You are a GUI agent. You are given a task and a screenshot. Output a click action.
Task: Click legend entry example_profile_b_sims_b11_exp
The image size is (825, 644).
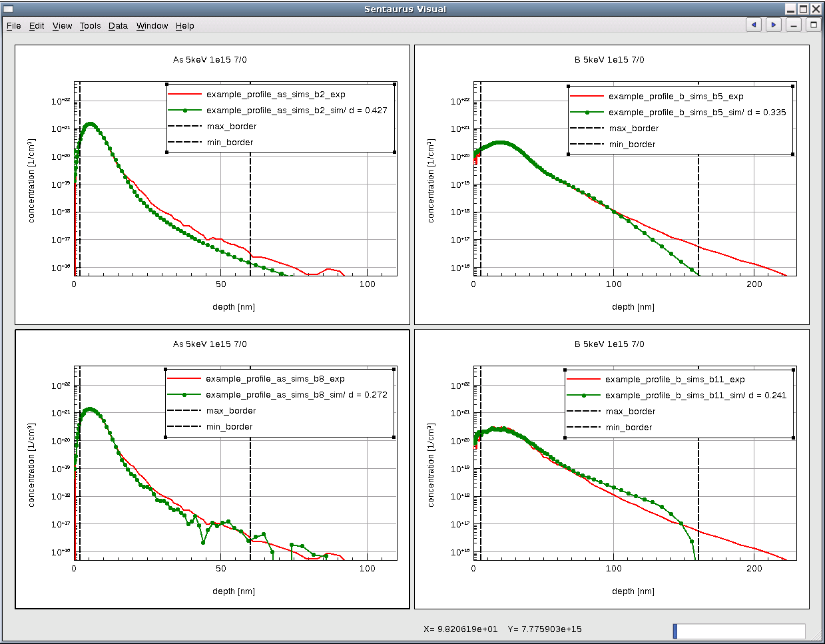pyautogui.click(x=675, y=380)
